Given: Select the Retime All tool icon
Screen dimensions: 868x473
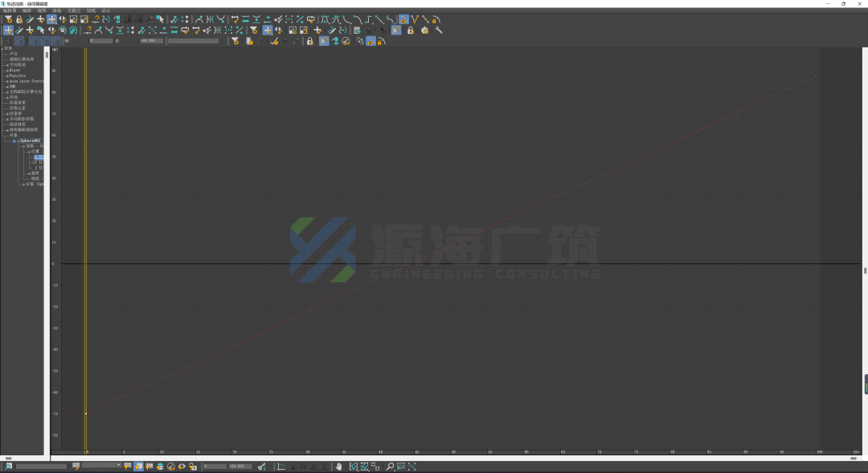Looking at the screenshot, I should [x=73, y=31].
